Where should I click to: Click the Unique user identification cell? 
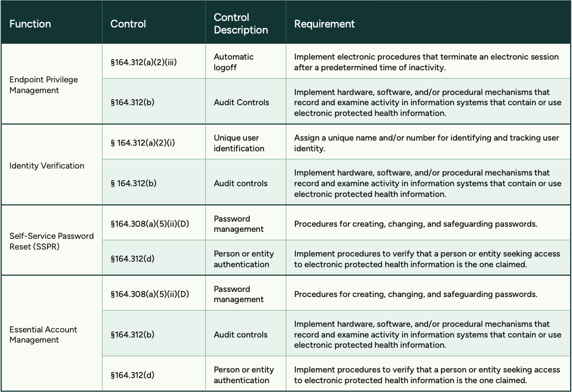pyautogui.click(x=239, y=143)
